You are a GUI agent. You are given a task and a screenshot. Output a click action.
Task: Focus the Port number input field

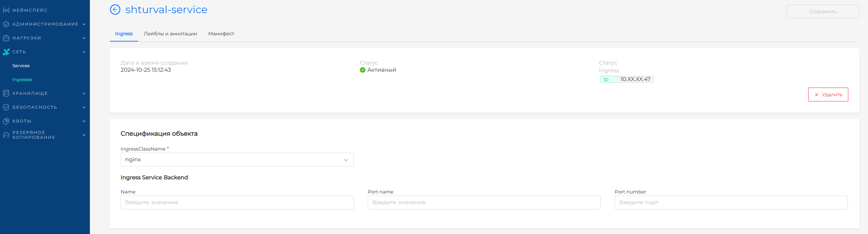[x=731, y=202]
